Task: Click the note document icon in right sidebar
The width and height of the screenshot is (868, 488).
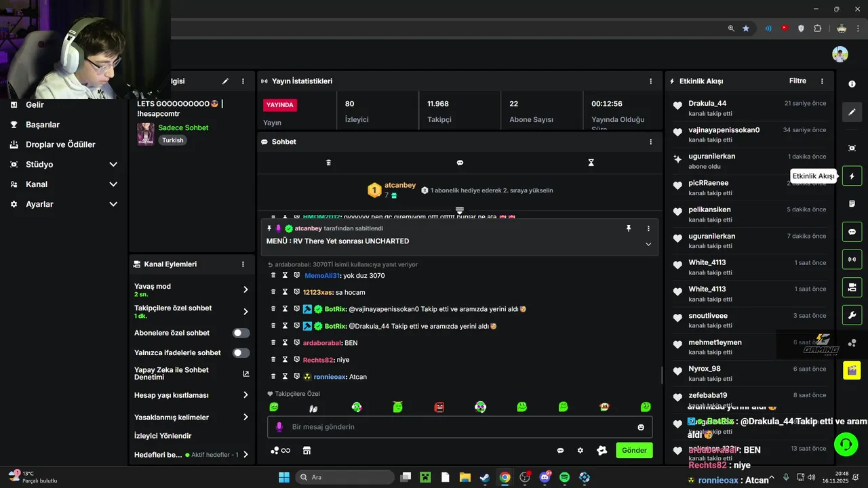Action: 852,204
